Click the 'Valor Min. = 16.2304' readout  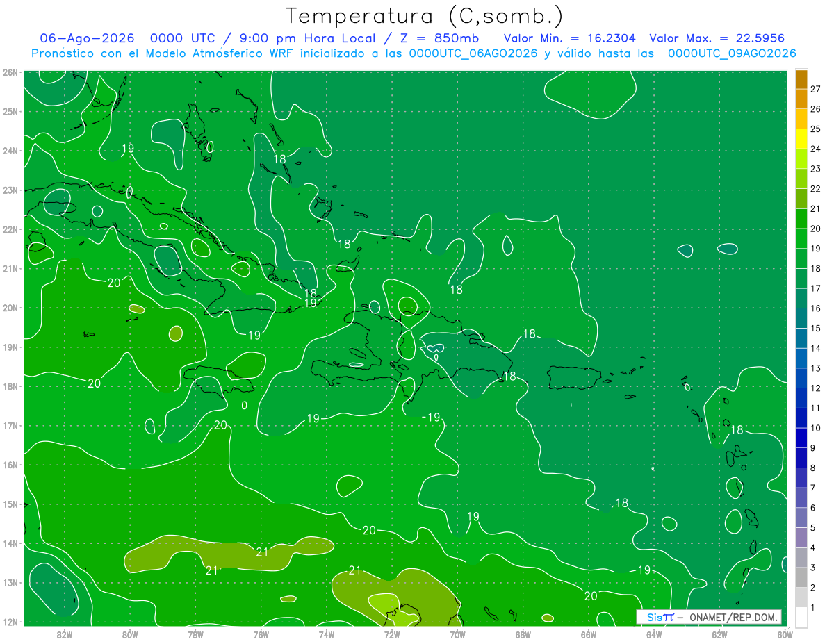569,38
